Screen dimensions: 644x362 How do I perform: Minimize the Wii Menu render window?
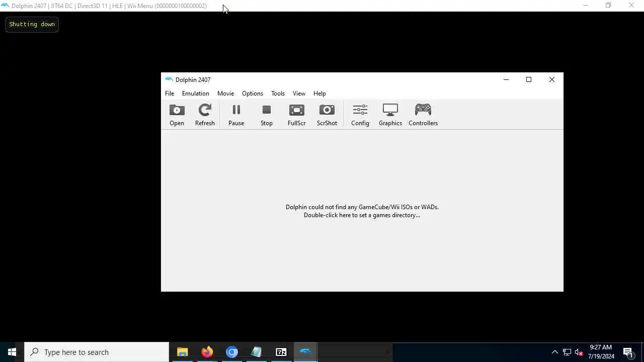585,6
